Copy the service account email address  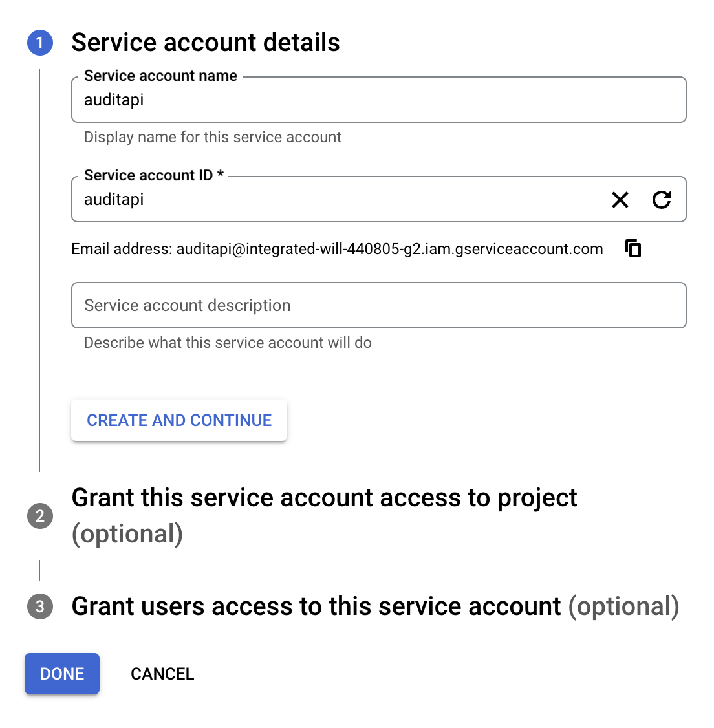pyautogui.click(x=633, y=248)
